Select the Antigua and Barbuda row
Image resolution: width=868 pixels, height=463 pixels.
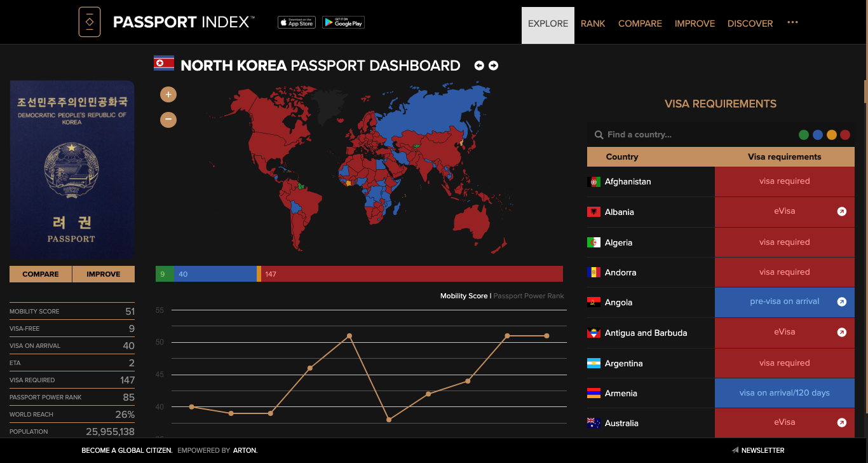(x=721, y=333)
